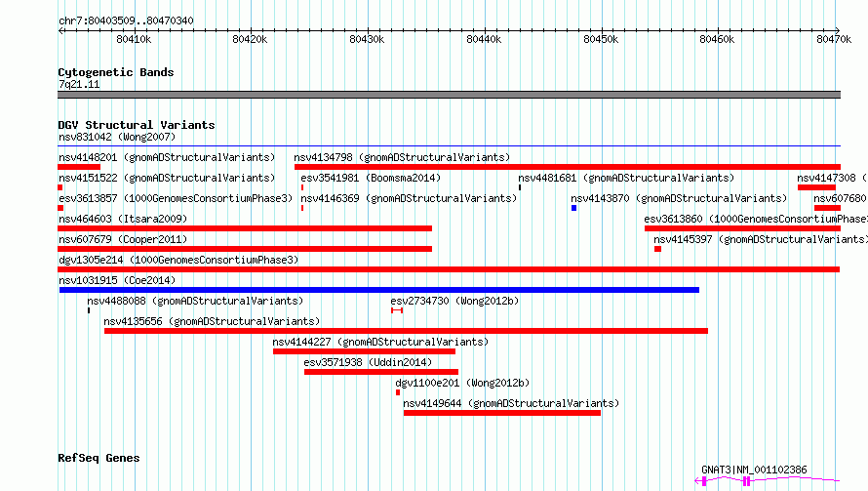Select the nsv4134798 variant label

[402, 157]
